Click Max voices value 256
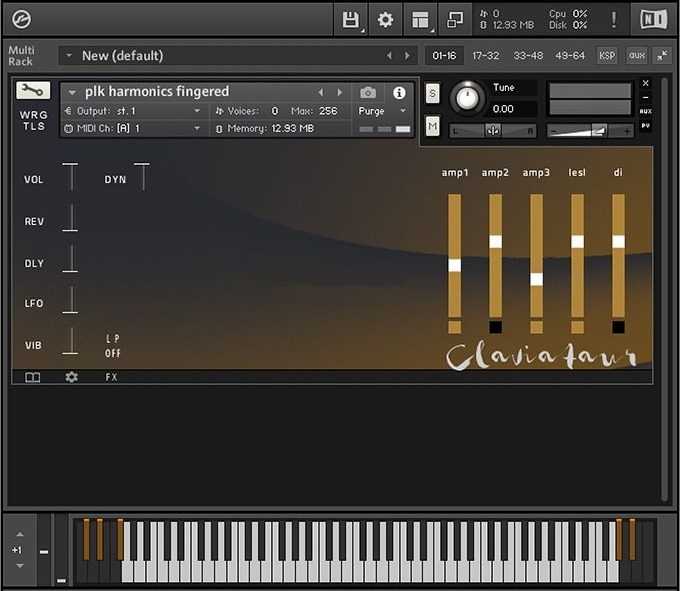The width and height of the screenshot is (680, 591). click(328, 111)
